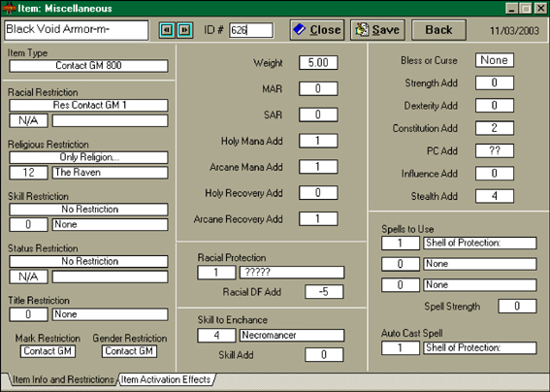550x392 pixels.
Task: Open the Item Type Contact GM 800 field
Action: click(88, 66)
